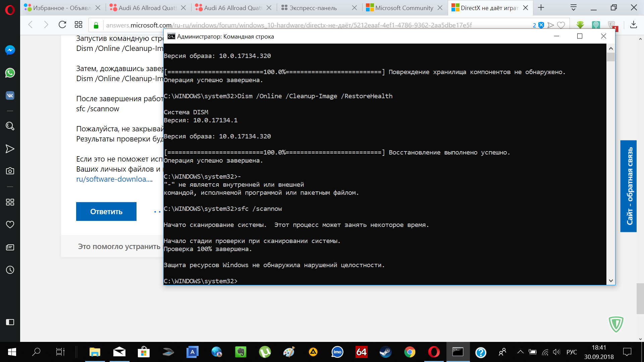Open Microsoft Store from taskbar
The height and width of the screenshot is (362, 644).
(x=144, y=352)
